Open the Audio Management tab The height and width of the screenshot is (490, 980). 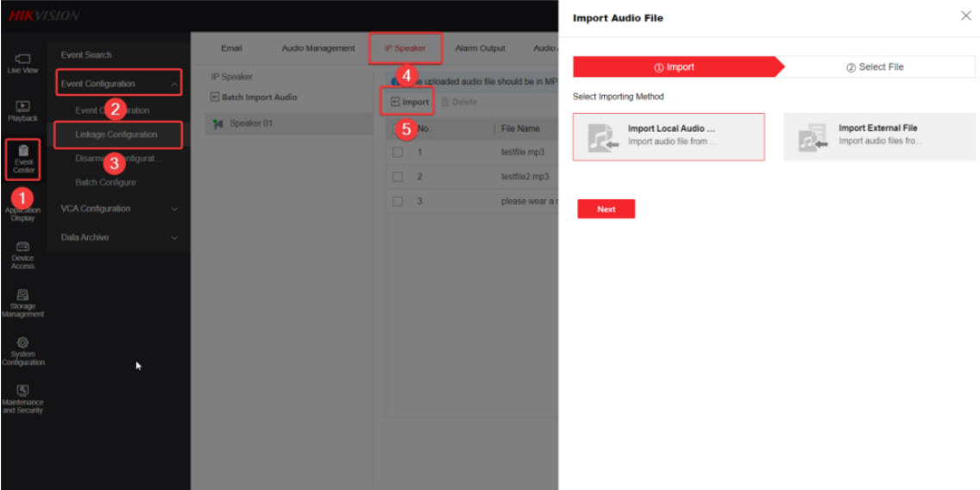pyautogui.click(x=318, y=48)
